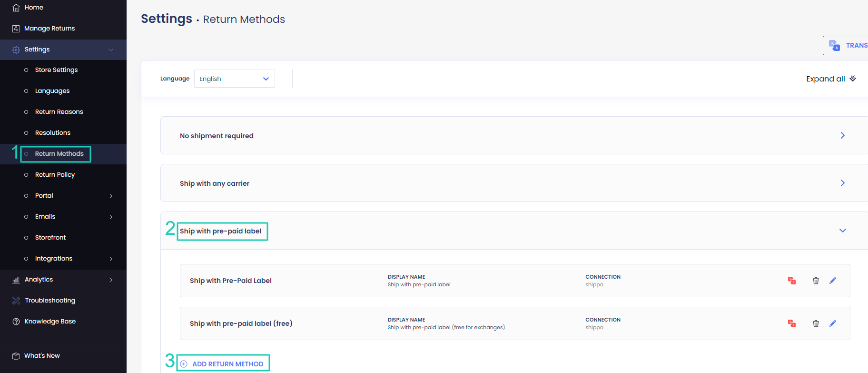Click the Translate button at top right
Image resolution: width=868 pixels, height=373 pixels.
(x=846, y=45)
